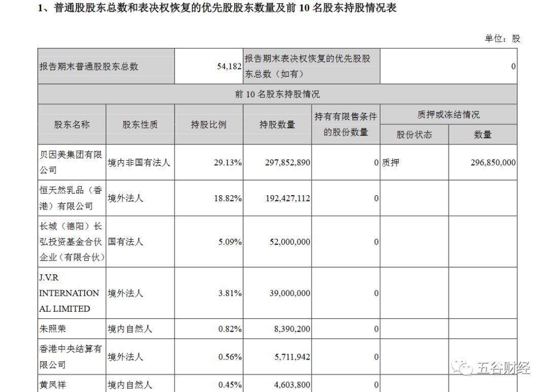Screen dimensions: 548x392
Task: Click restricted shares 0 in 朱照荣 row
Action: (376, 329)
